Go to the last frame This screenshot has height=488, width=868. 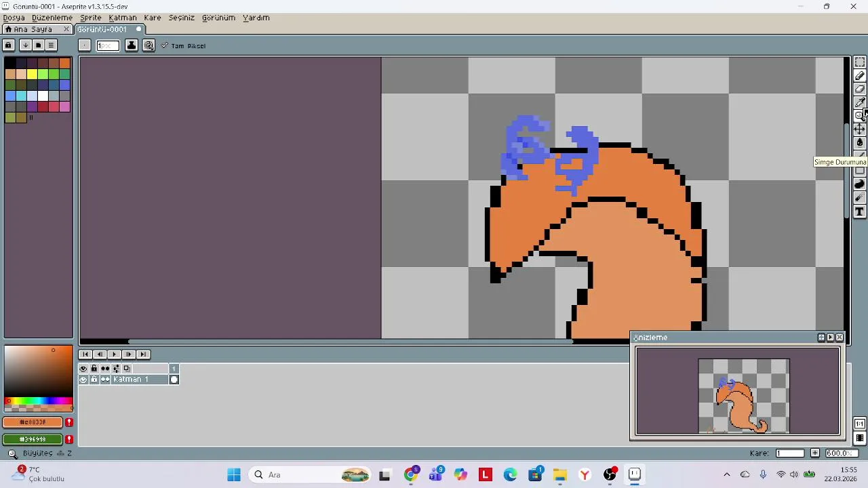click(142, 354)
